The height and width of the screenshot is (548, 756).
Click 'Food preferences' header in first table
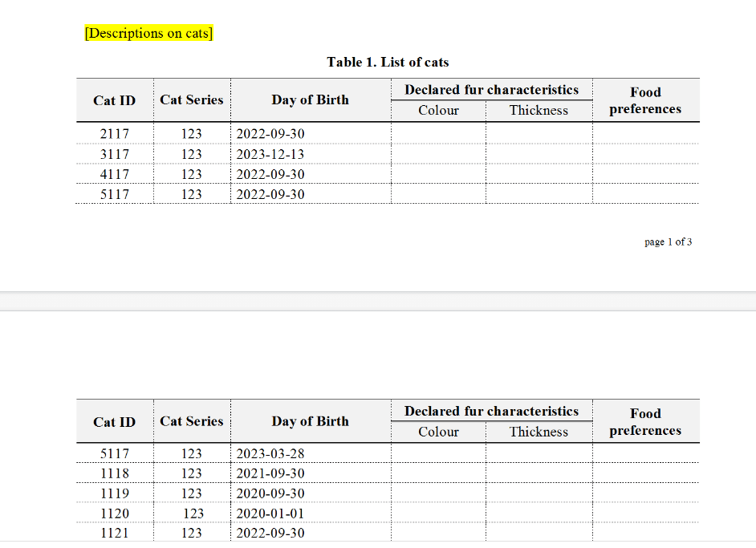point(645,100)
